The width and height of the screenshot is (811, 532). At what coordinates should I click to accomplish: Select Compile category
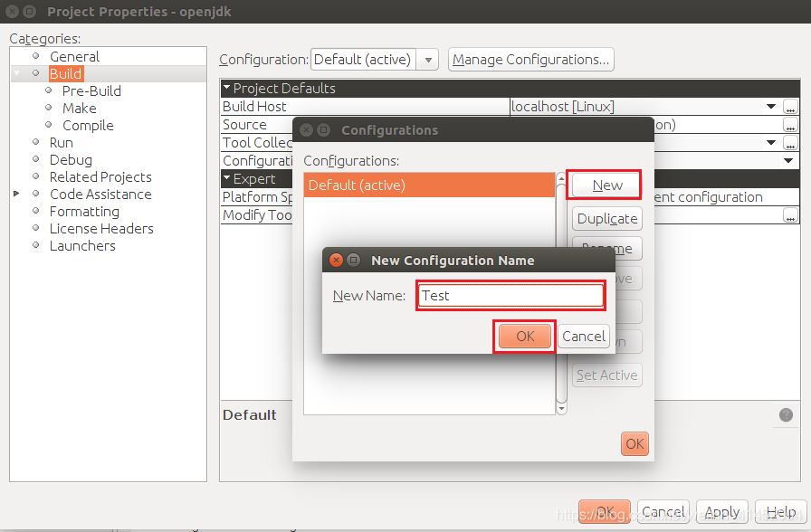point(88,126)
